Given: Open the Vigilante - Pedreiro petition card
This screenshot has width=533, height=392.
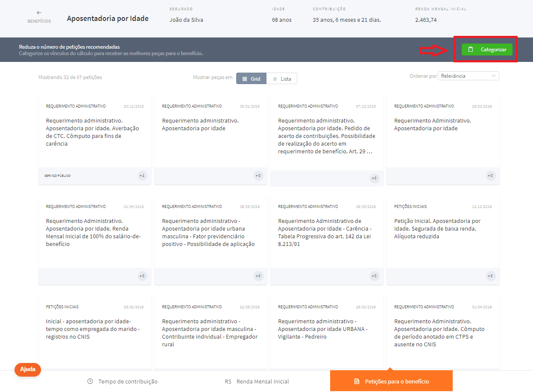Looking at the screenshot, I should [x=326, y=329].
